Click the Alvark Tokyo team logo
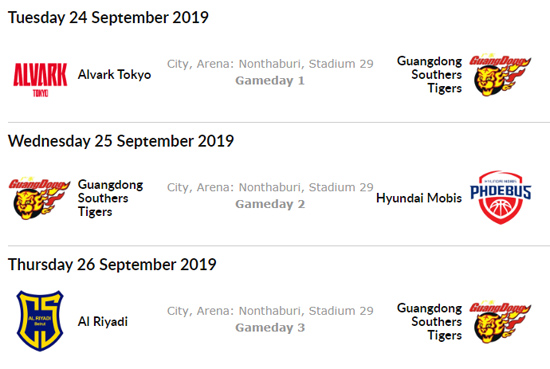This screenshot has width=550, height=369. (x=40, y=80)
